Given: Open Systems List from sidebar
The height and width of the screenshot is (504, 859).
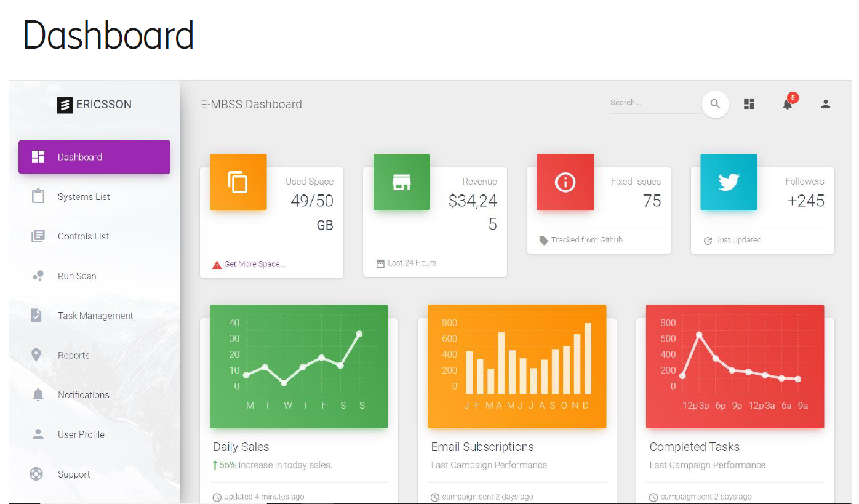Looking at the screenshot, I should 84,197.
